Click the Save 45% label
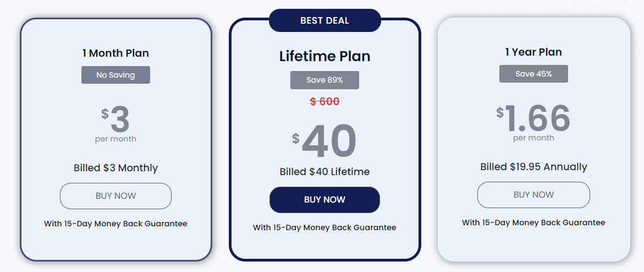This screenshot has width=644, height=272. (533, 74)
